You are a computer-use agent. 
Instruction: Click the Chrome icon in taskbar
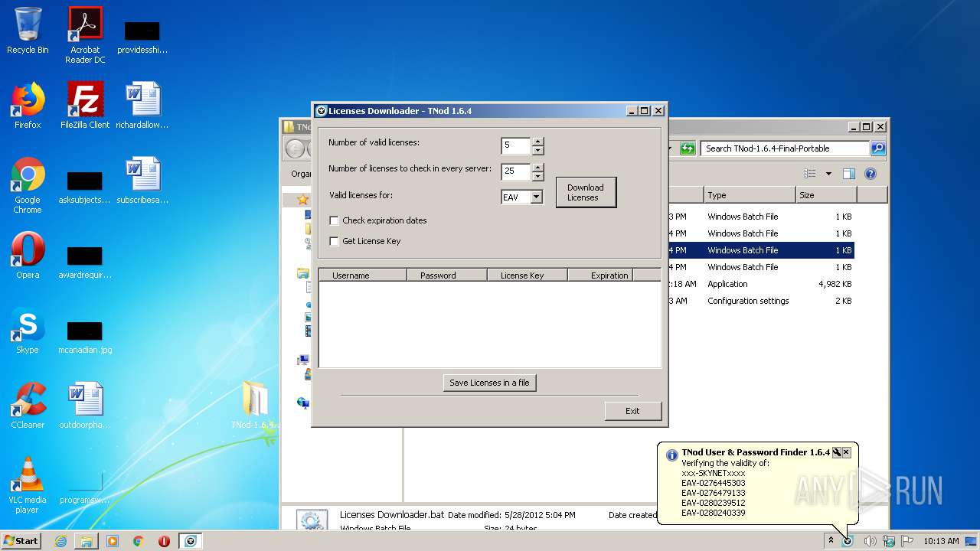point(139,541)
